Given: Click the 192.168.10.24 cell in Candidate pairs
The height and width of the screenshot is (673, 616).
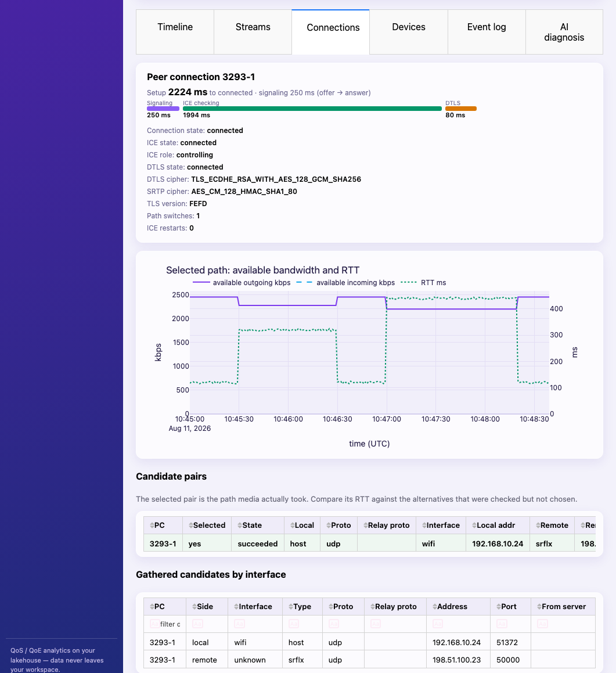Looking at the screenshot, I should click(498, 544).
